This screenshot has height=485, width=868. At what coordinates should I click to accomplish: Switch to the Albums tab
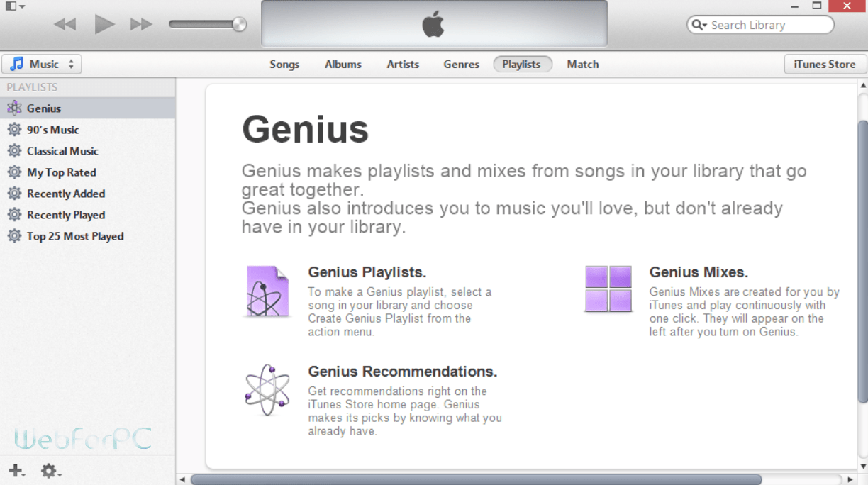tap(343, 64)
